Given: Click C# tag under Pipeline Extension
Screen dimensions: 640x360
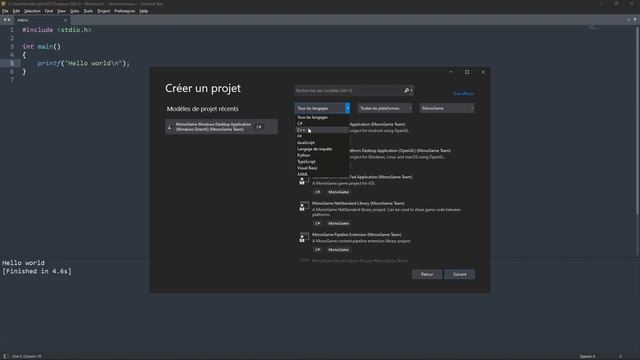Looking at the screenshot, I should 318,249.
